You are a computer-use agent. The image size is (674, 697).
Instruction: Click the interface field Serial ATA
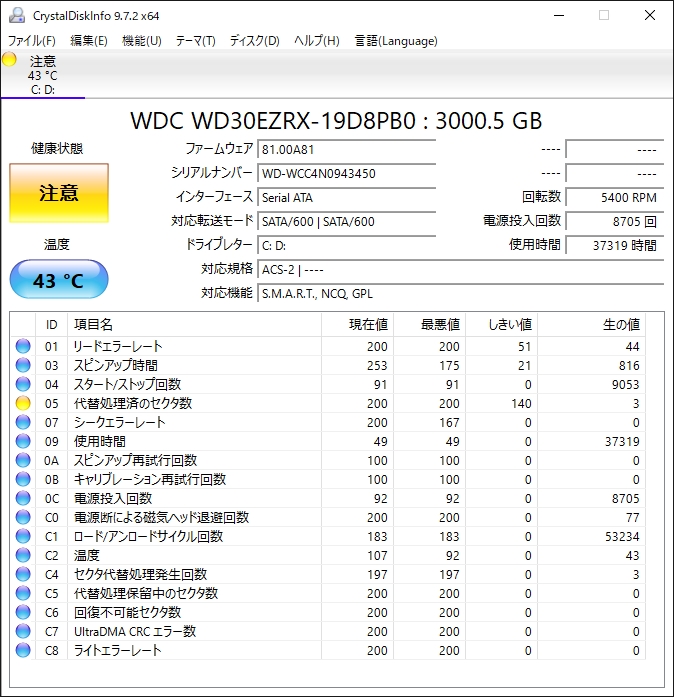[346, 197]
